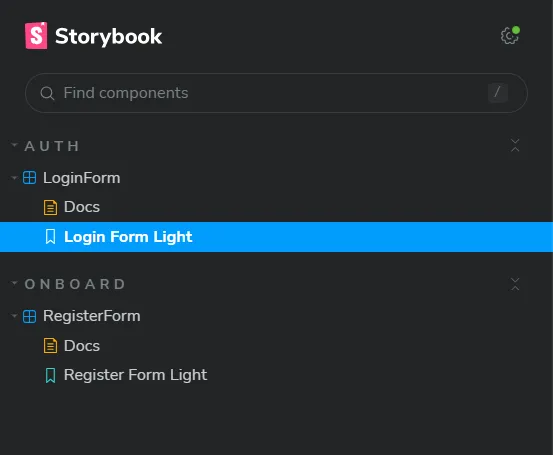Open the settings gear shortcuts menu
Image resolution: width=553 pixels, height=455 pixels.
pyautogui.click(x=510, y=36)
